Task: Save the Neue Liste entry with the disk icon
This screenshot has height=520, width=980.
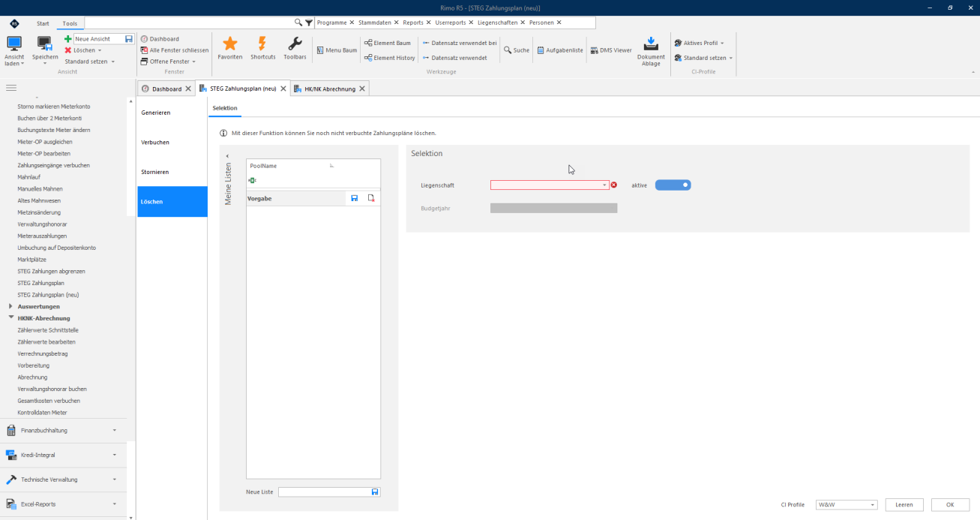Action: pyautogui.click(x=375, y=492)
